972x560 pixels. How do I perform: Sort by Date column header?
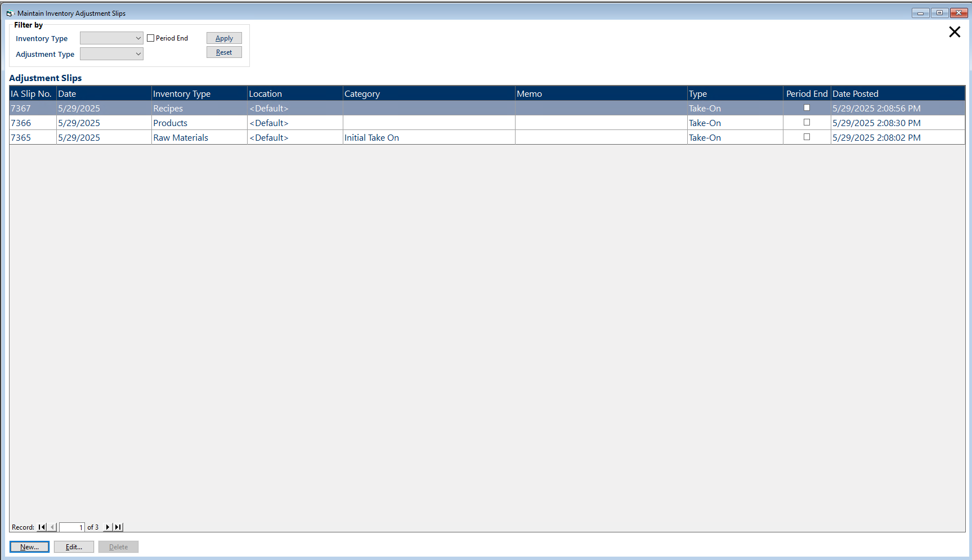104,93
